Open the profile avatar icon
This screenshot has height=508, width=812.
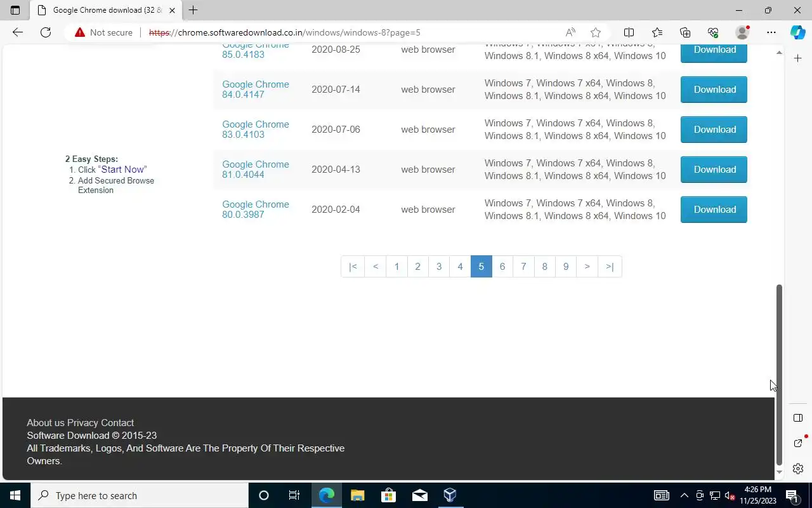pos(742,32)
